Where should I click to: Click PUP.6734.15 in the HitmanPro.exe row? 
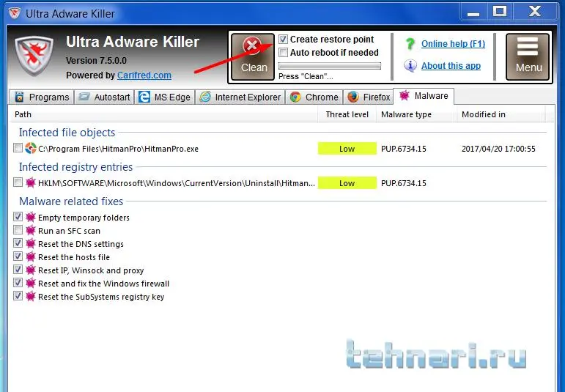coord(404,149)
